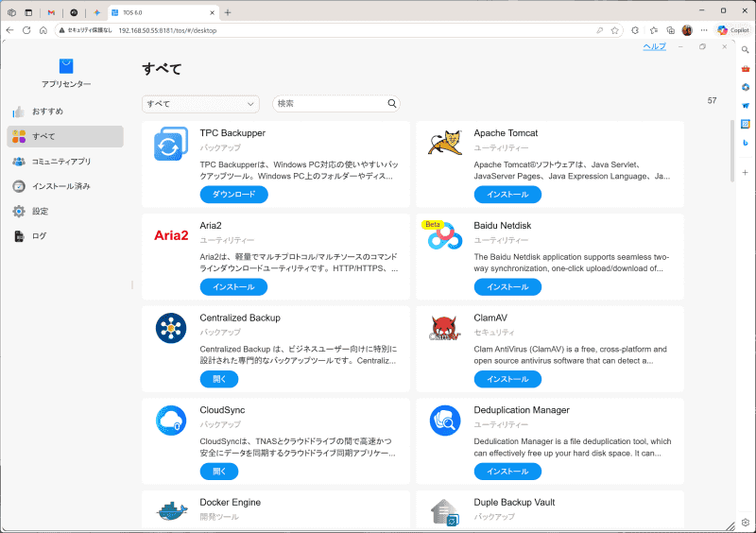Reload the page in the browser
756x533 pixels.
pyautogui.click(x=26, y=30)
